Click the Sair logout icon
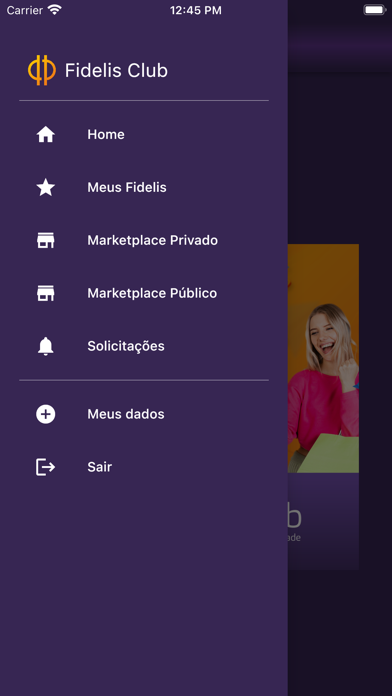392x696 pixels. coord(45,467)
